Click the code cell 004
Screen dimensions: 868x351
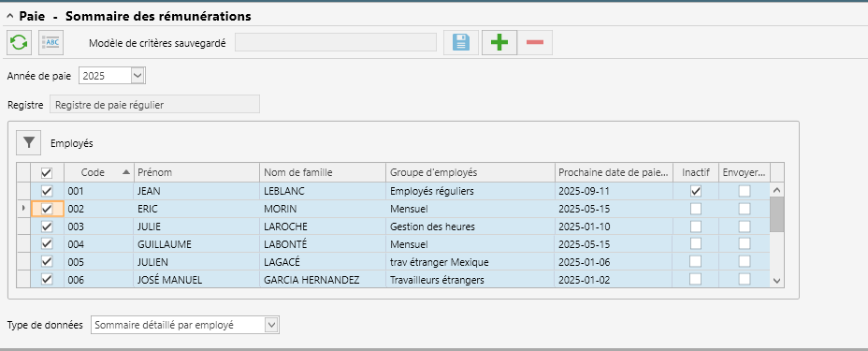99,243
